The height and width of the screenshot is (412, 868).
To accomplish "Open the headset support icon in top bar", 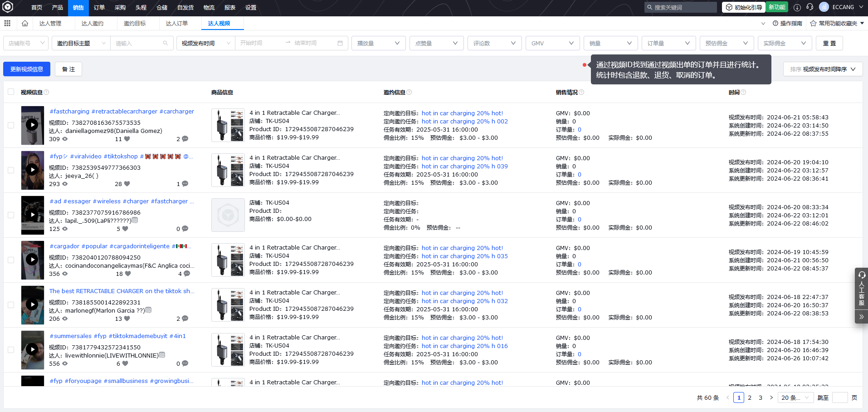I will pyautogui.click(x=810, y=7).
